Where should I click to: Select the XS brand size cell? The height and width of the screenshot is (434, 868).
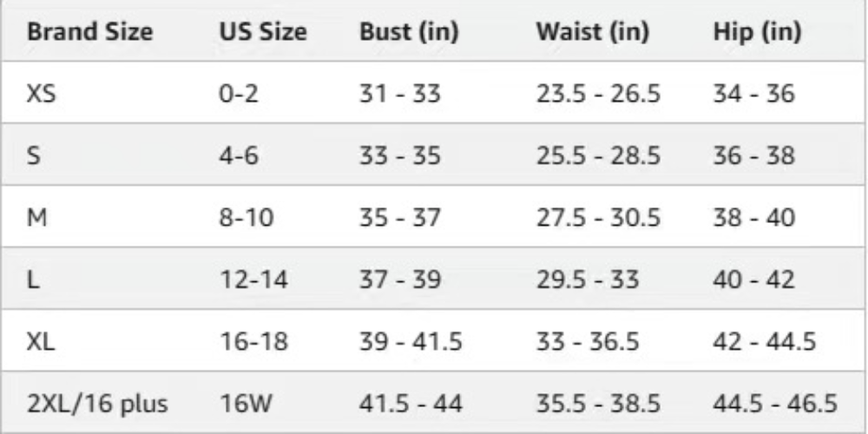tap(43, 94)
